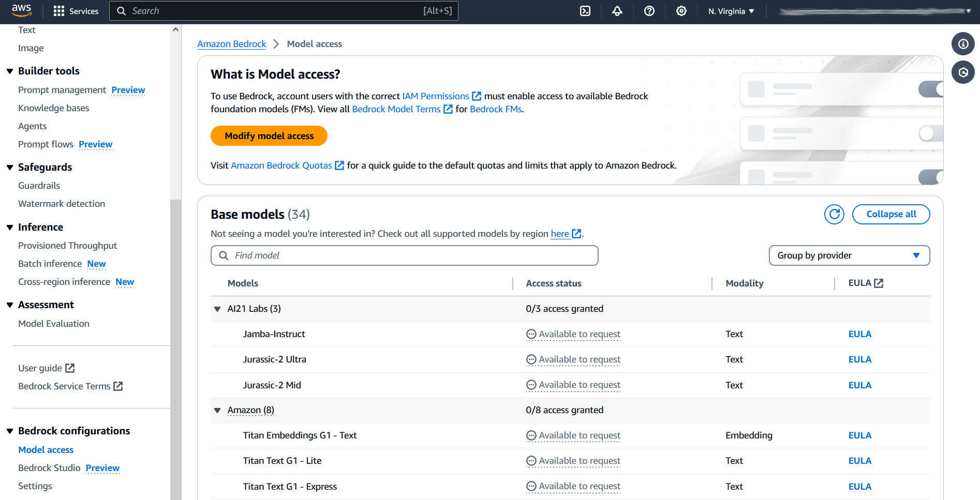The height and width of the screenshot is (500, 980).
Task: Select Image playground in sidebar
Action: point(31,48)
